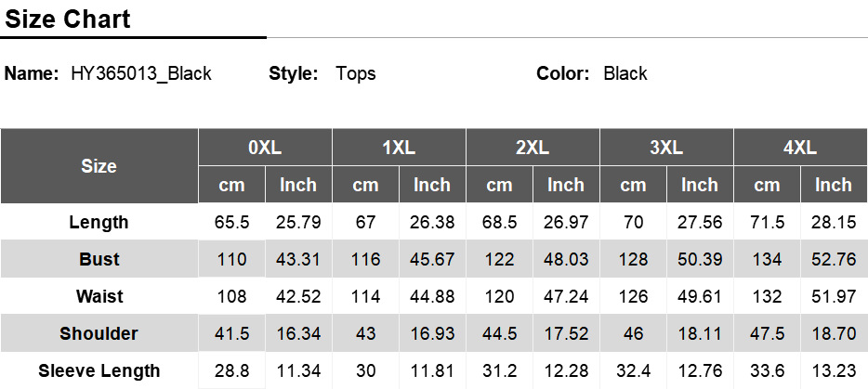
Task: Click the 2XL Waist cm value 120
Action: (x=499, y=296)
